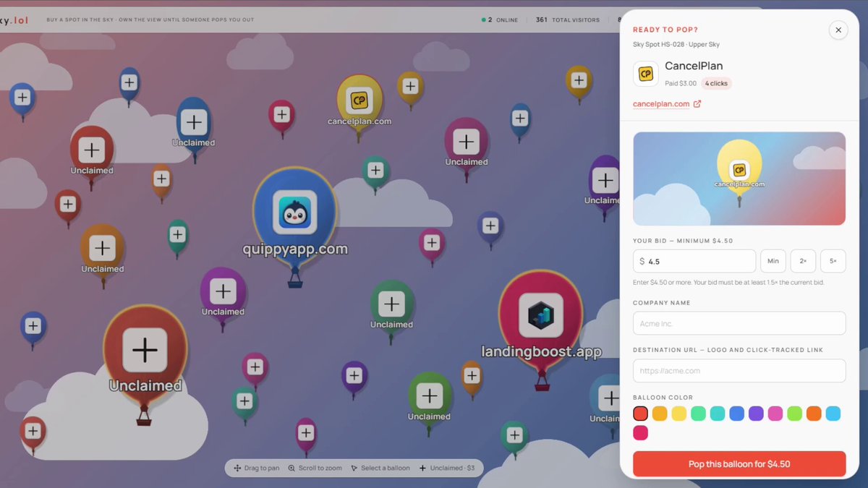Multiply the bid with the 5× button
868x488 pixels.
(x=833, y=261)
